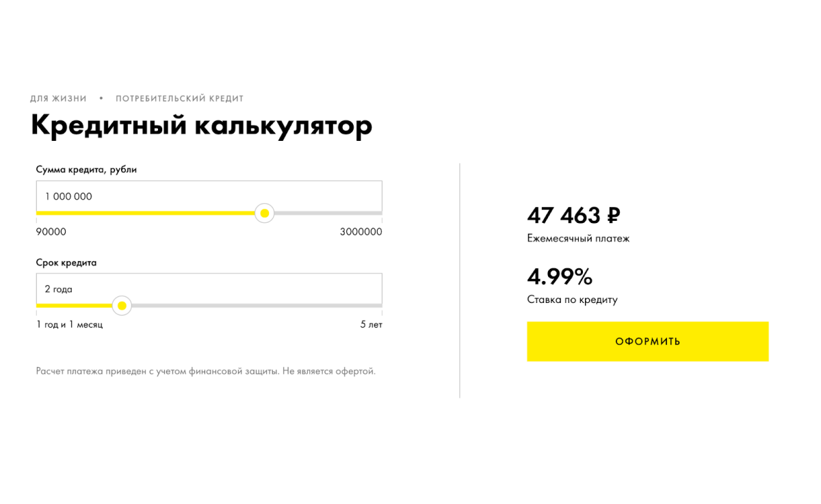
Task: Click the Кредитный калькулятор page heading
Action: click(201, 125)
